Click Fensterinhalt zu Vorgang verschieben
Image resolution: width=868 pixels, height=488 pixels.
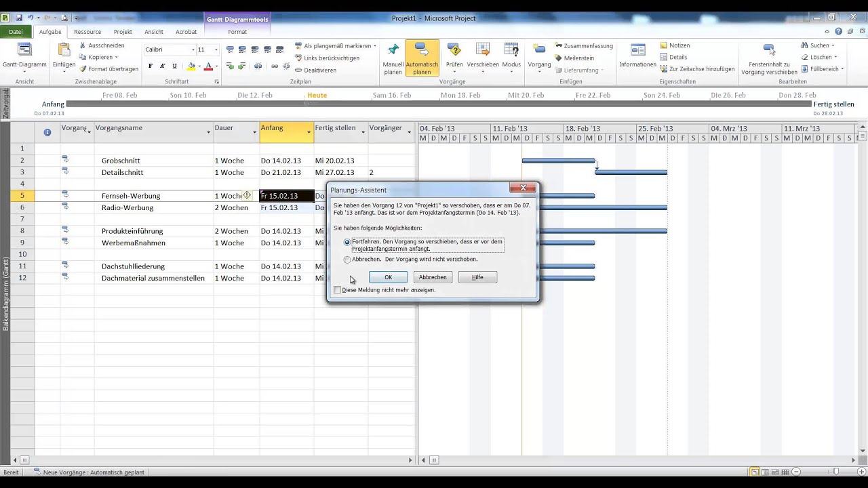pyautogui.click(x=769, y=60)
